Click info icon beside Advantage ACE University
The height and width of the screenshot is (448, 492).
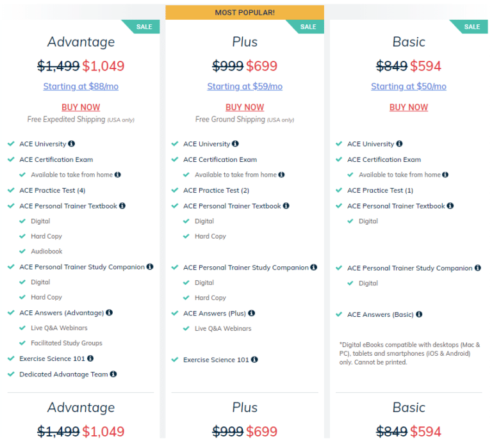72,144
